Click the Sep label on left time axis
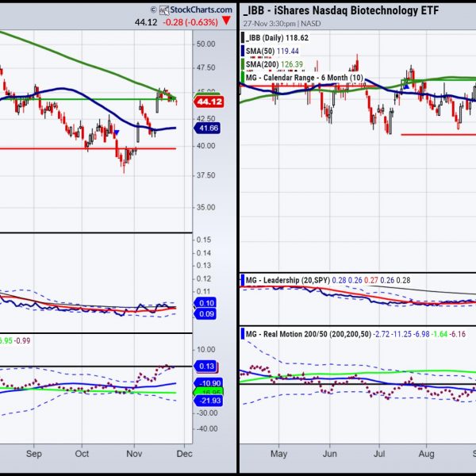 pos(33,454)
